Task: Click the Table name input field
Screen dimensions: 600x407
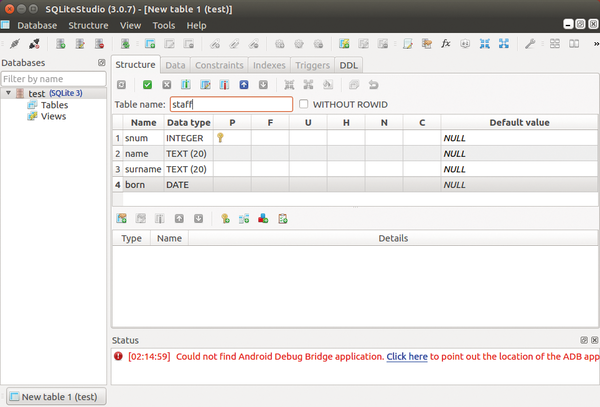Action: click(x=232, y=104)
